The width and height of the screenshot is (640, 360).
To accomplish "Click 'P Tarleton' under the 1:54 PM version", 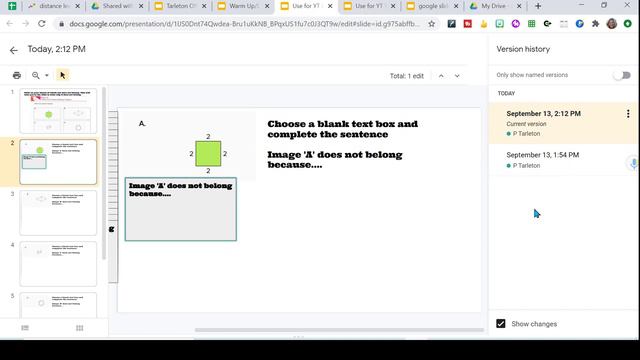I will tap(526, 165).
